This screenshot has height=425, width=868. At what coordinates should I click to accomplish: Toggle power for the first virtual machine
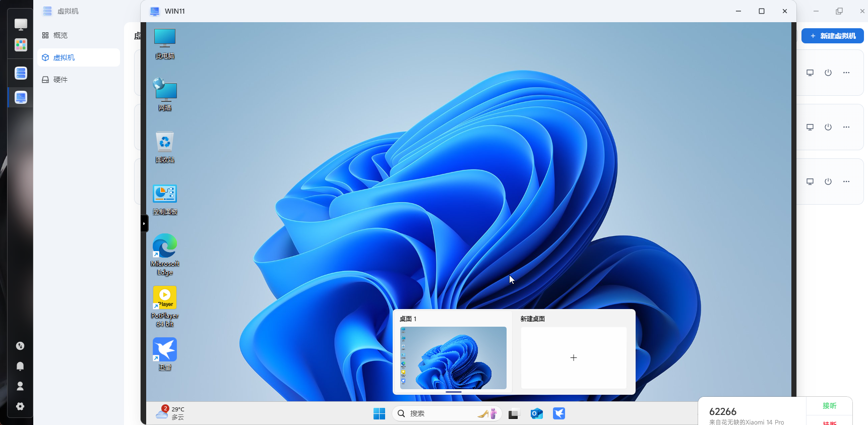coord(828,73)
